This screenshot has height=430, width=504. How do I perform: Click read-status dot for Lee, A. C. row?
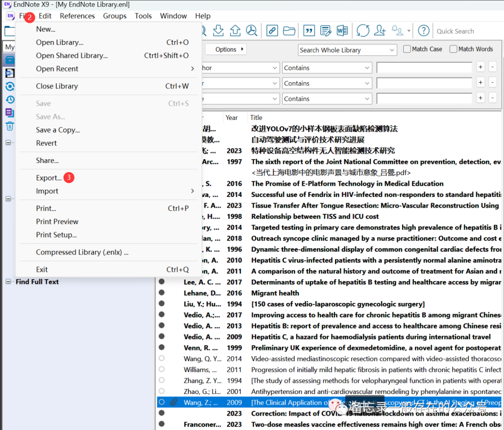[161, 282]
